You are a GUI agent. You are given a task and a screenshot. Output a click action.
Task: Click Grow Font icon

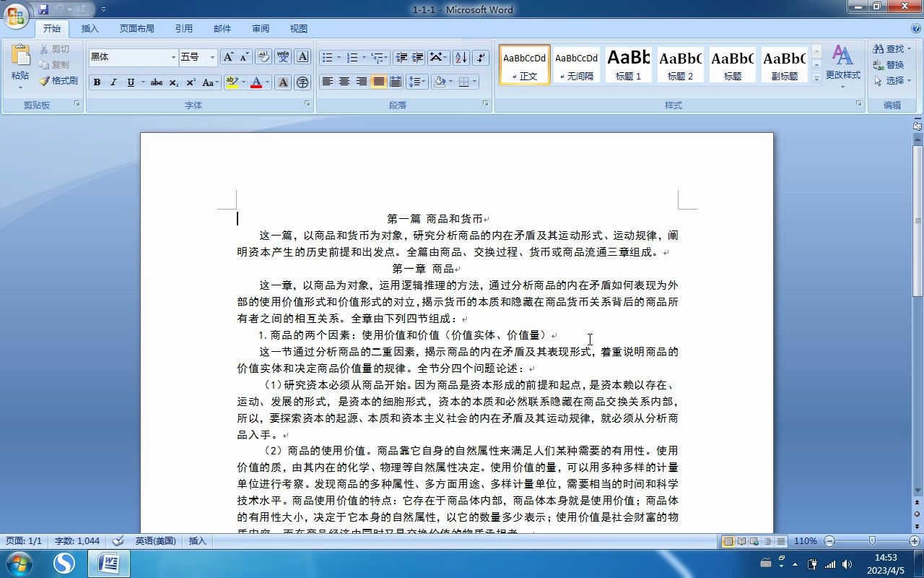pos(228,57)
